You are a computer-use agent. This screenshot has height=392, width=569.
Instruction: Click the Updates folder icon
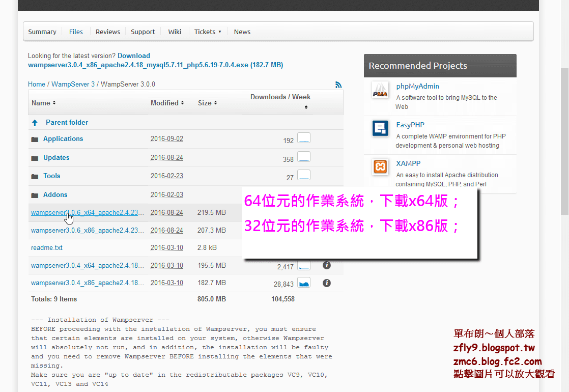[x=35, y=158]
